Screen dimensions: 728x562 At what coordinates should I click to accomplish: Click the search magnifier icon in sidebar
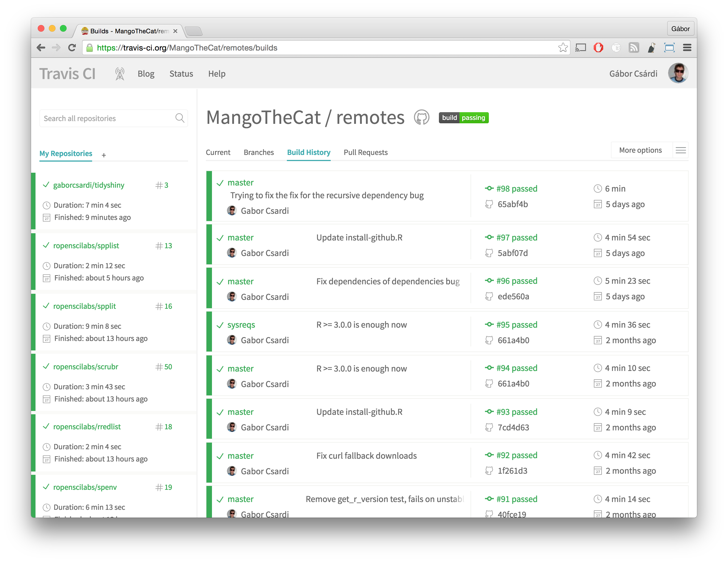(180, 118)
